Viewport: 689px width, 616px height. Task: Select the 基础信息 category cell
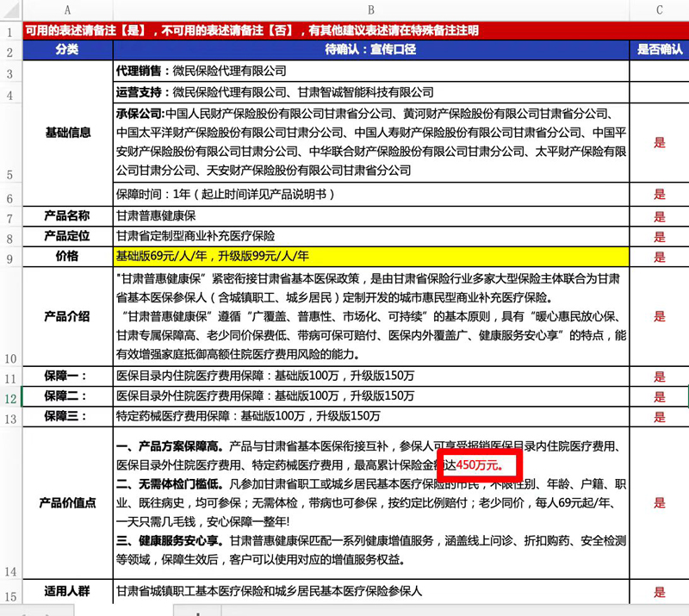click(66, 133)
